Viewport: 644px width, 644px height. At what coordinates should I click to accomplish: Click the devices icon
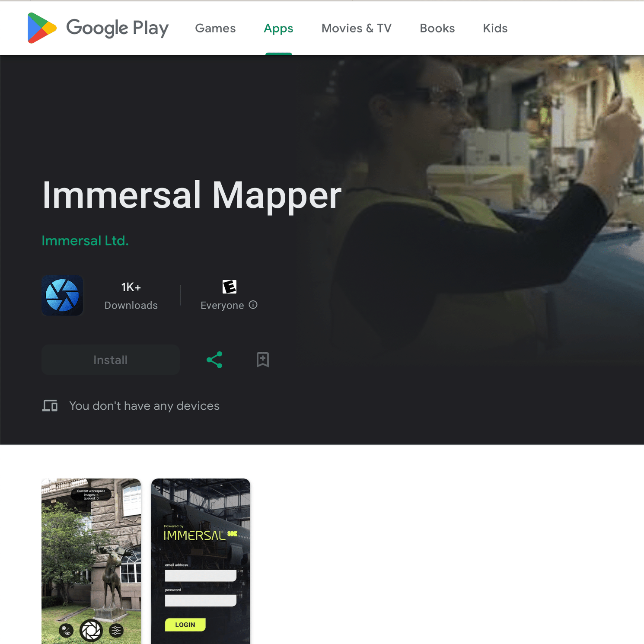point(50,405)
